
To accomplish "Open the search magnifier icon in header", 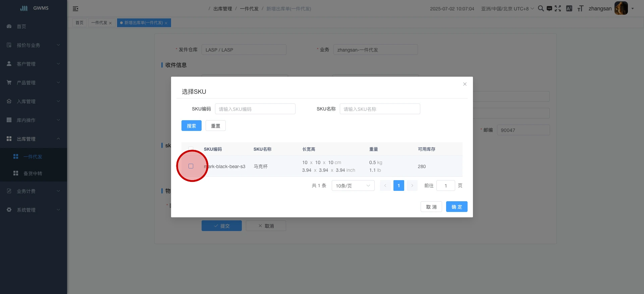I will [541, 8].
